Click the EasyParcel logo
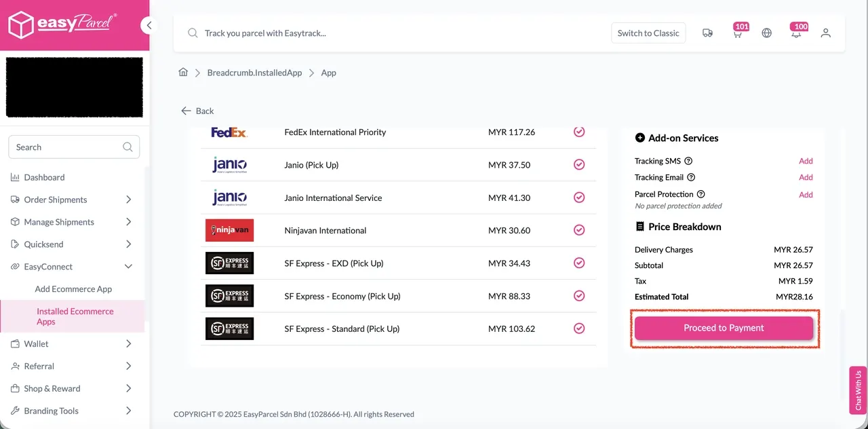 [61, 24]
